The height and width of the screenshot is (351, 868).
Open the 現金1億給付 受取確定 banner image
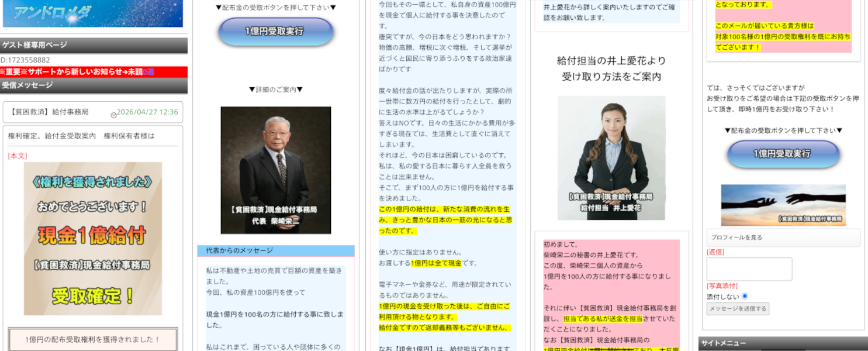93,239
